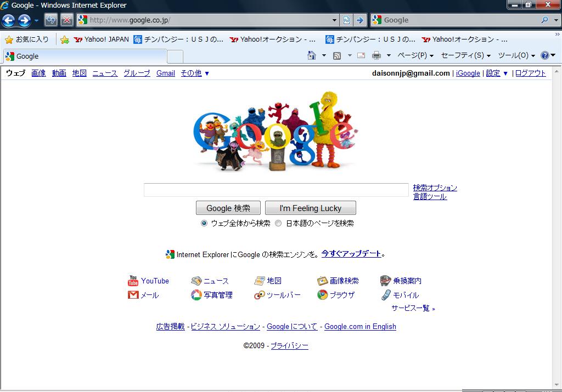Open the Favorites star お気に入り button
The height and width of the screenshot is (392, 562).
pos(27,39)
